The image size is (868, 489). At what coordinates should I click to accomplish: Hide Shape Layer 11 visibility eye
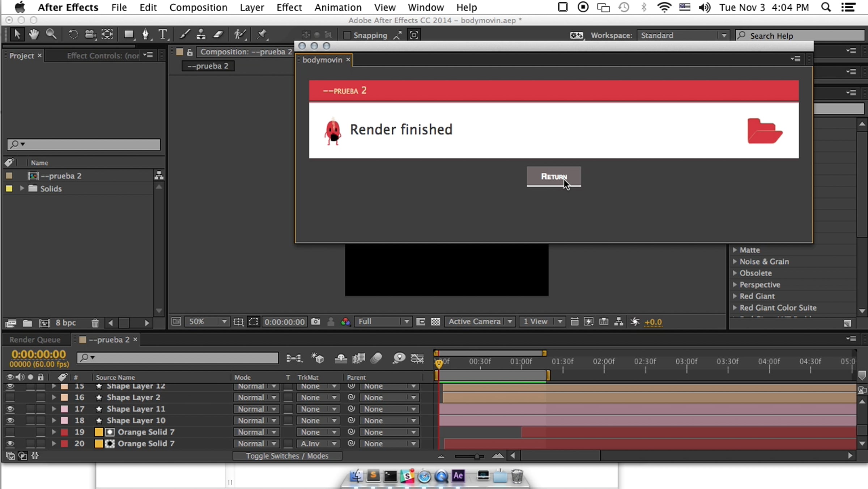(10, 409)
